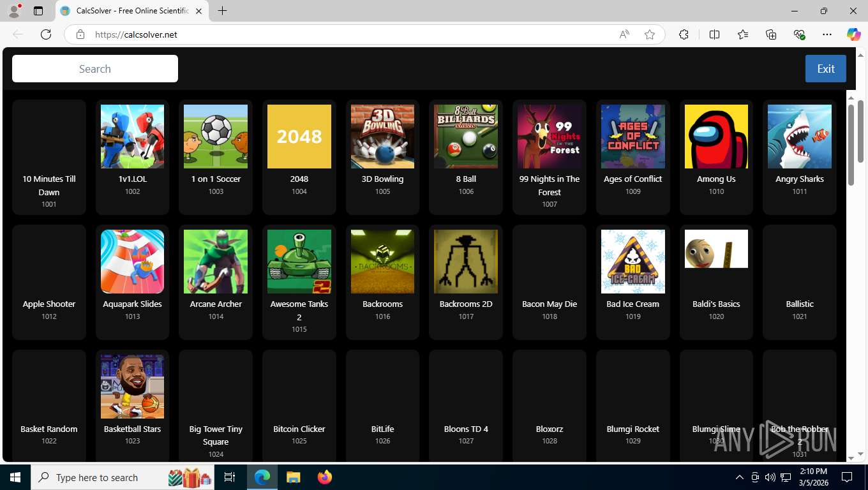This screenshot has width=868, height=490.
Task: Refresh the current page
Action: pos(46,34)
